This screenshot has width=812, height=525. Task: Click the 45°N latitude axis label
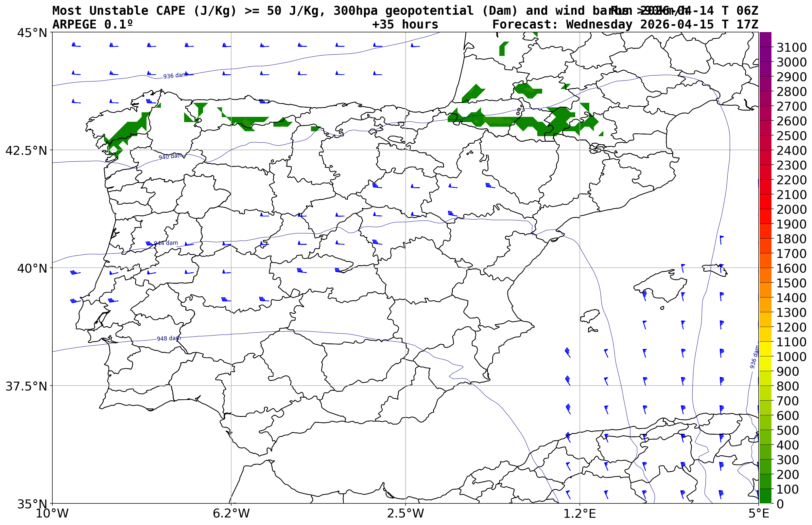click(x=32, y=33)
